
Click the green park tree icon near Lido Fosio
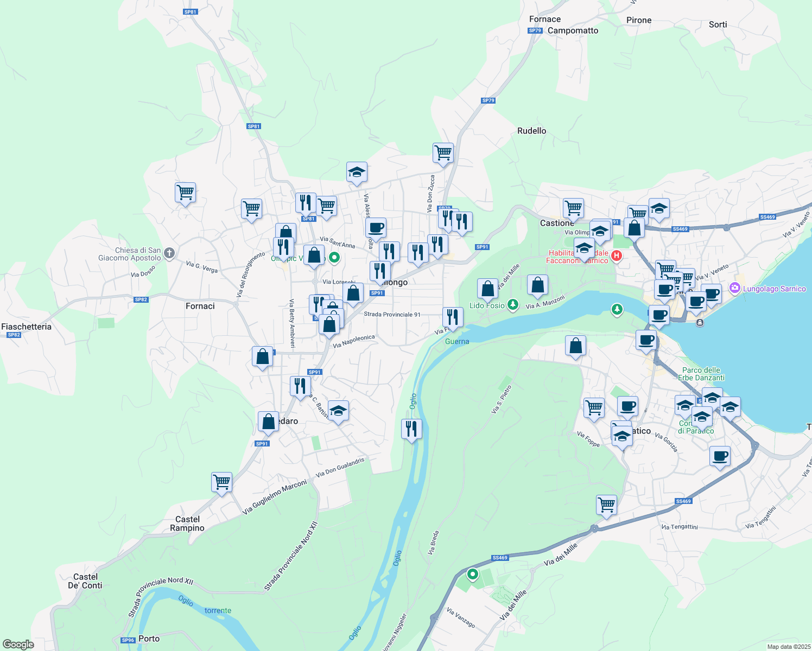click(513, 305)
